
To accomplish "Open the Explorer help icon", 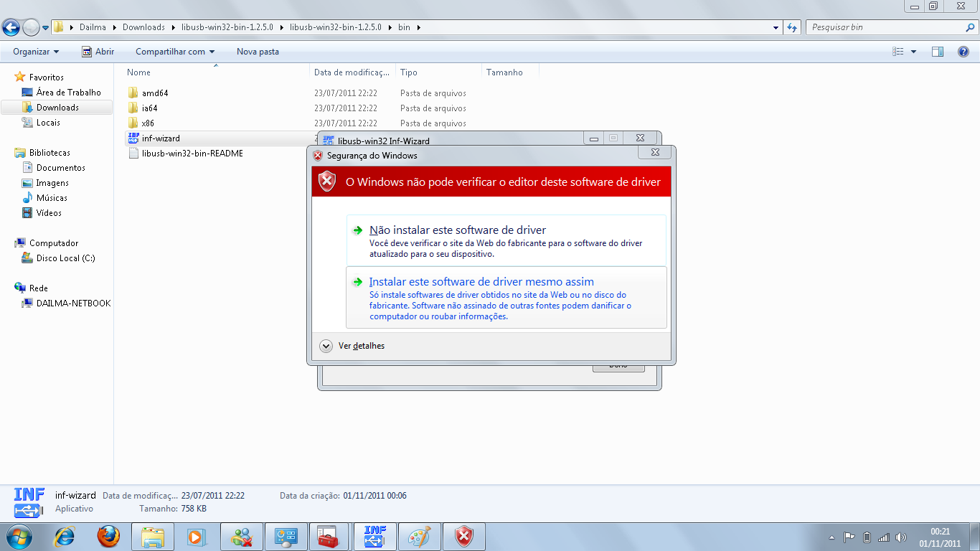I will [x=963, y=52].
